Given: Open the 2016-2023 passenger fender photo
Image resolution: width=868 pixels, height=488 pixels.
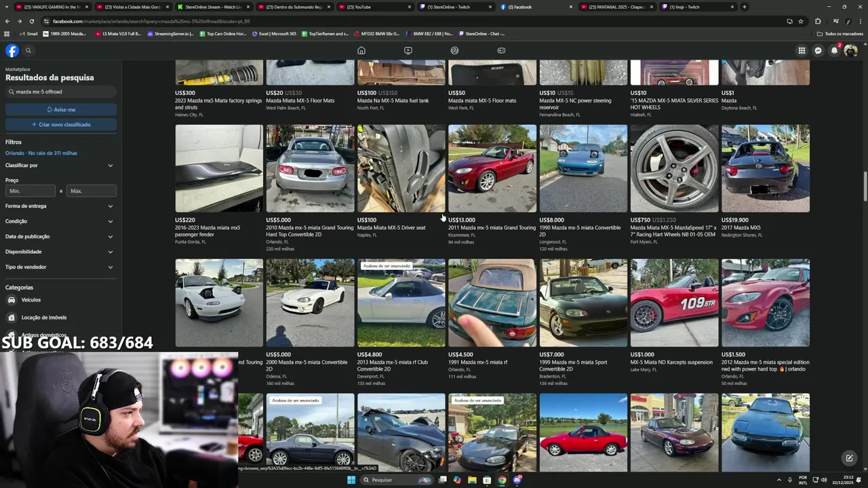Looking at the screenshot, I should click(x=219, y=168).
